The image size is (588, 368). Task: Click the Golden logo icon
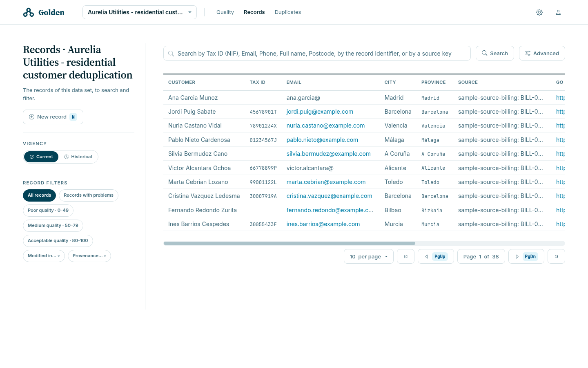tap(29, 12)
